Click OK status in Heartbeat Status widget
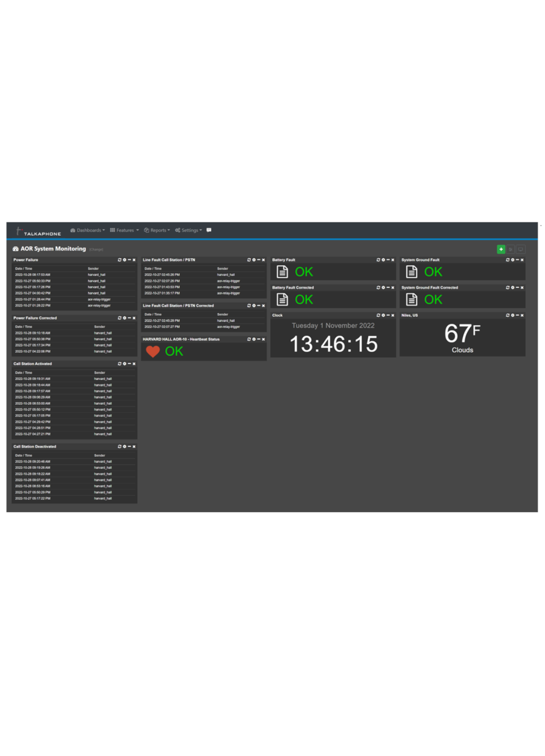The image size is (545, 756). [x=174, y=352]
